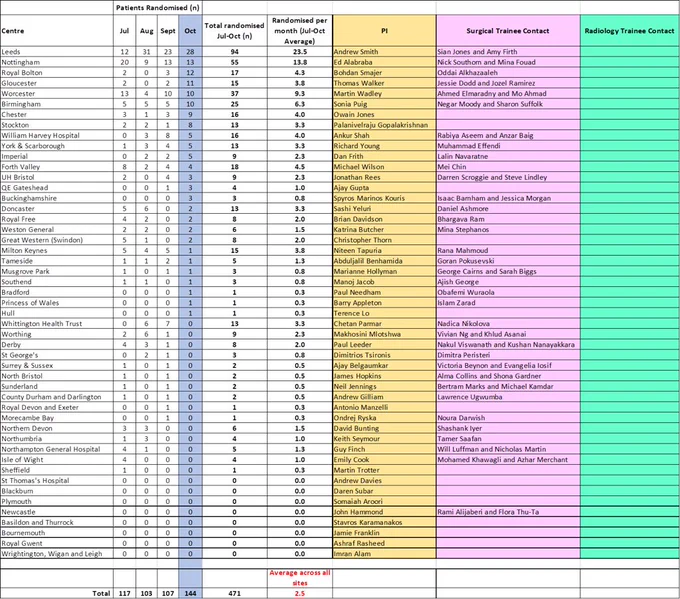Select Morecambe Bay centre cell

57,418
